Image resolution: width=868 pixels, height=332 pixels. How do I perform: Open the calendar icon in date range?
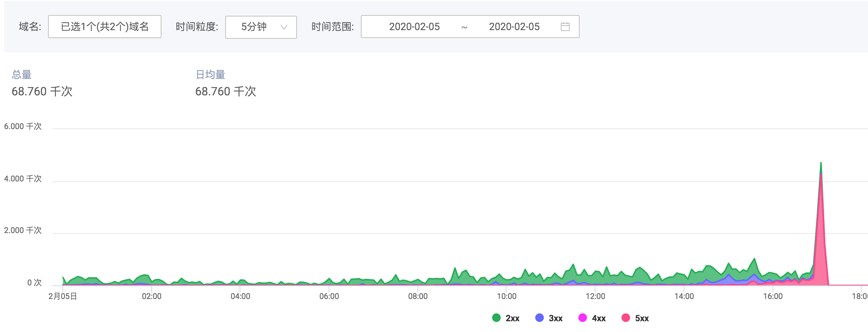pos(565,27)
